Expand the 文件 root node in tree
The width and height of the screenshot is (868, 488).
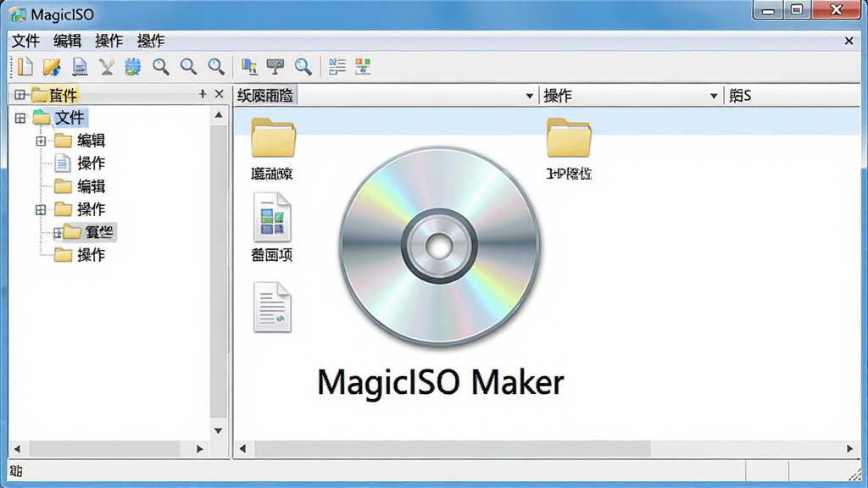coord(20,118)
